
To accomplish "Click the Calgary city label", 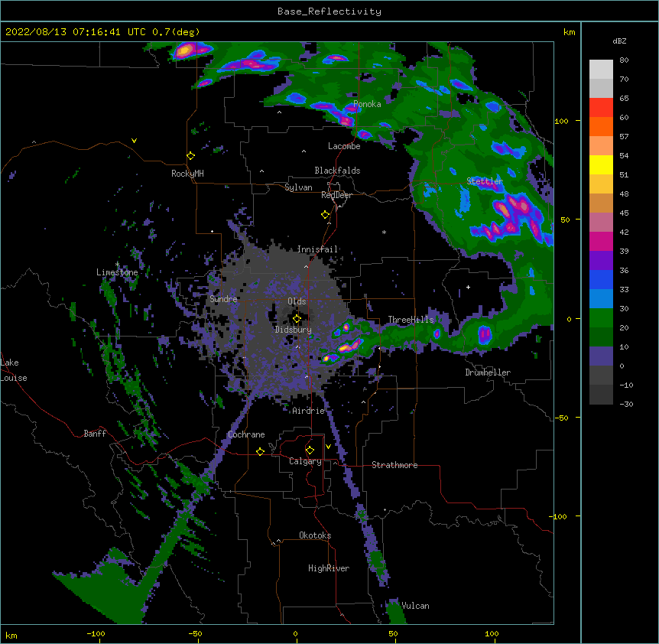I will point(305,461).
